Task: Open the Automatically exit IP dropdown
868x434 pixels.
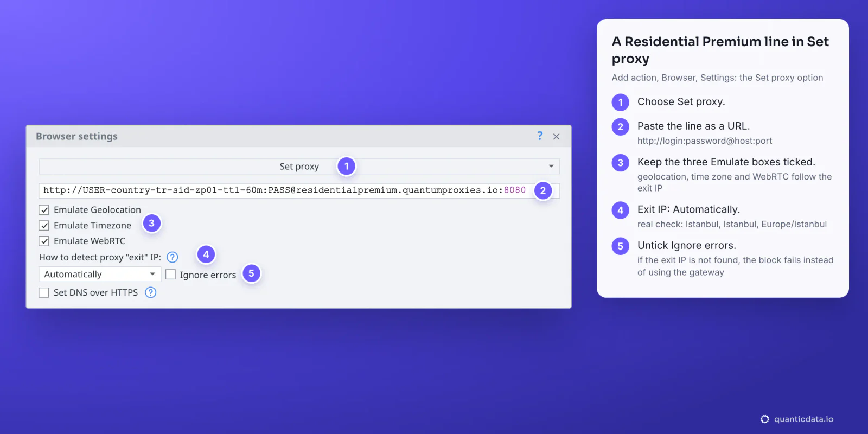Action: point(100,275)
